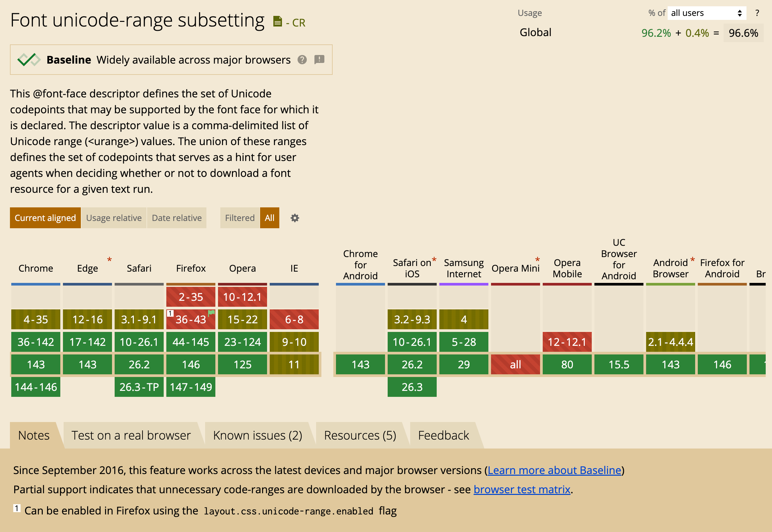The width and height of the screenshot is (772, 532).
Task: Expand the Chrome 4-35 version cell
Action: [x=36, y=319]
